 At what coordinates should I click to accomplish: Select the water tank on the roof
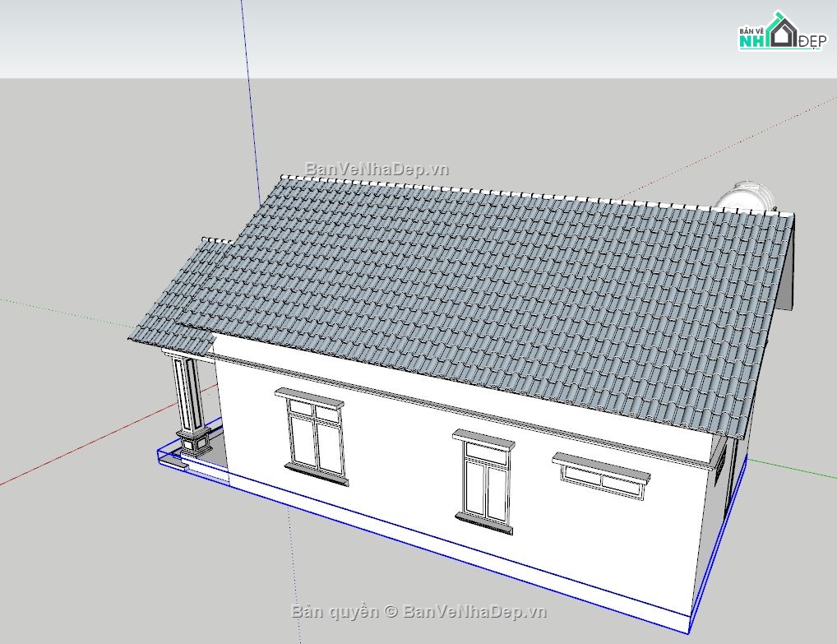746,197
